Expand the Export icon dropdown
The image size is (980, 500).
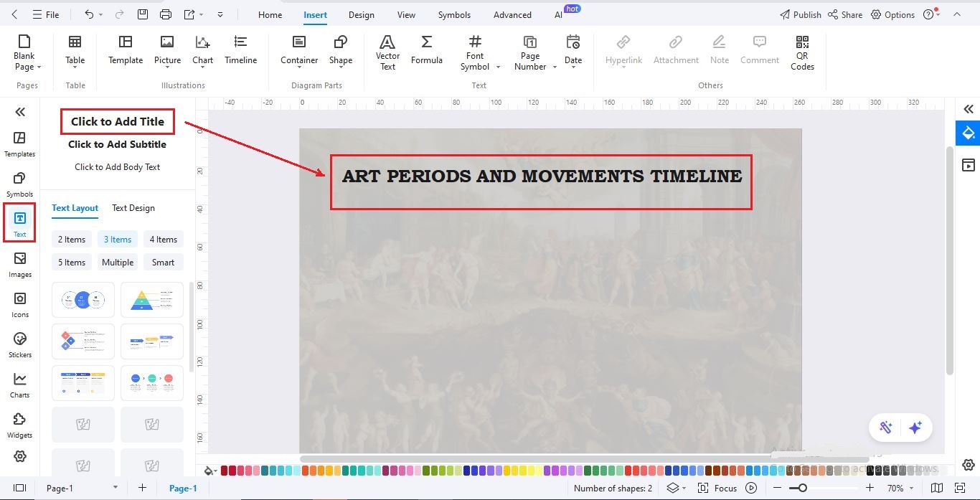coord(202,14)
